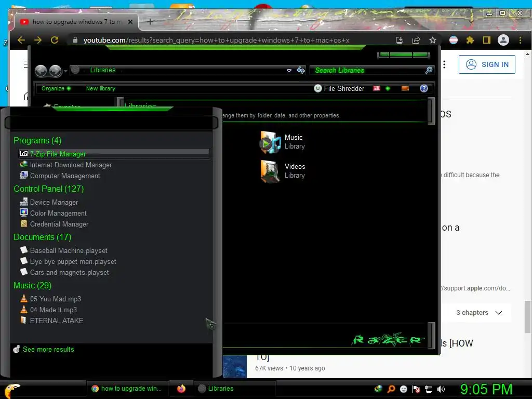Click the File Shredder toolbar button
This screenshot has width=532, height=399.
click(x=339, y=88)
